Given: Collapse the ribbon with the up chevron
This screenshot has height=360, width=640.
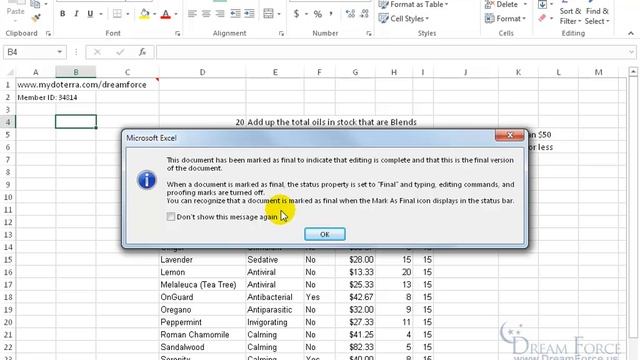Looking at the screenshot, I should point(631,33).
